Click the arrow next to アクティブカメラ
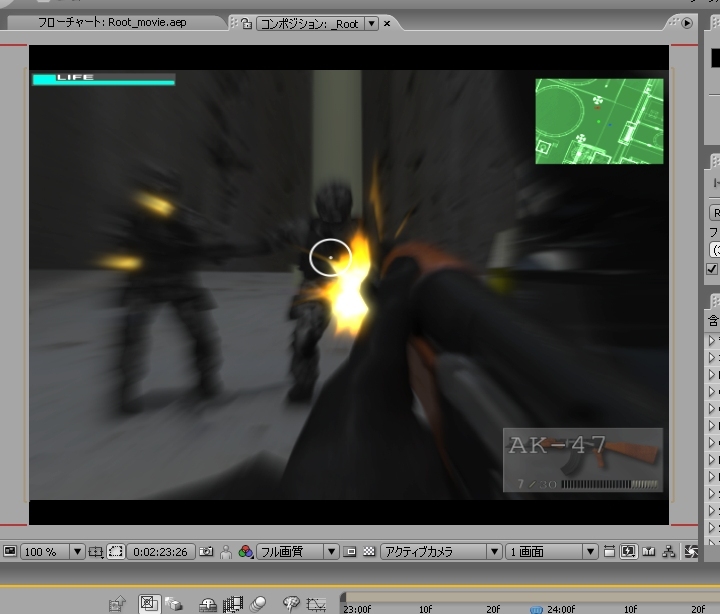720x614 pixels. pyautogui.click(x=495, y=552)
